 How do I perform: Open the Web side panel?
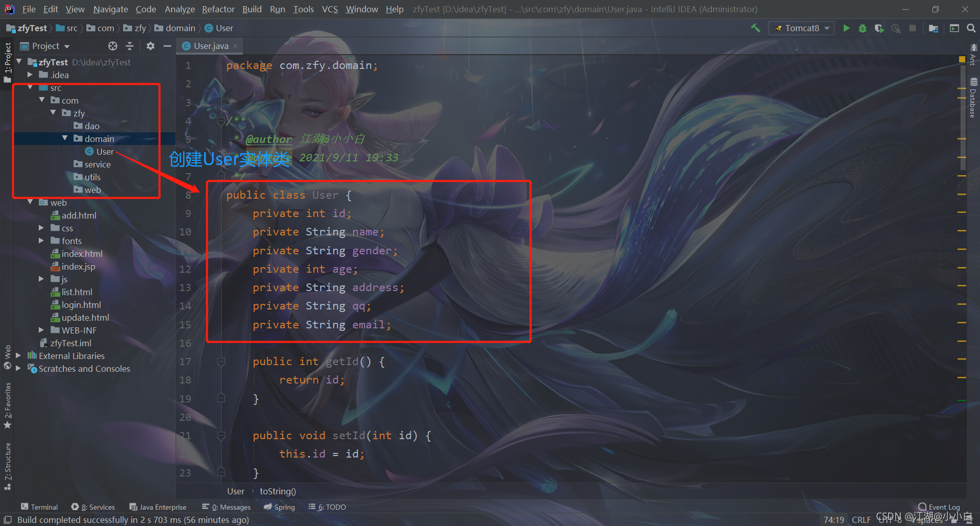[x=8, y=357]
